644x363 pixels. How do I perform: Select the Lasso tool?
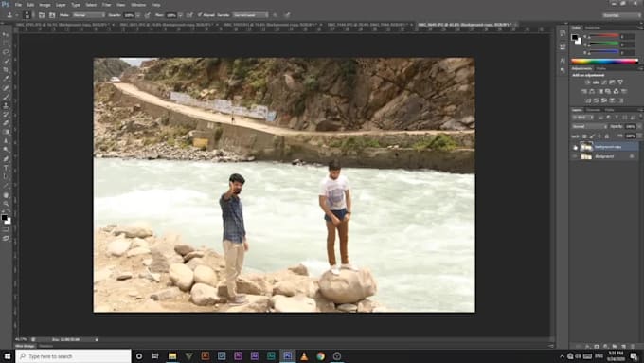[x=6, y=52]
